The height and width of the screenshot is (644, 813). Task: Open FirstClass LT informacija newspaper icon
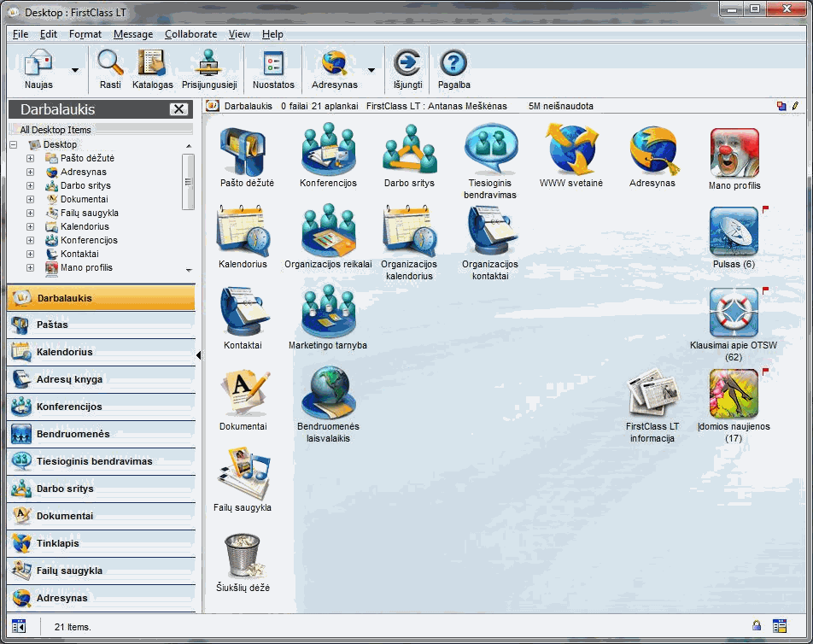pyautogui.click(x=652, y=394)
